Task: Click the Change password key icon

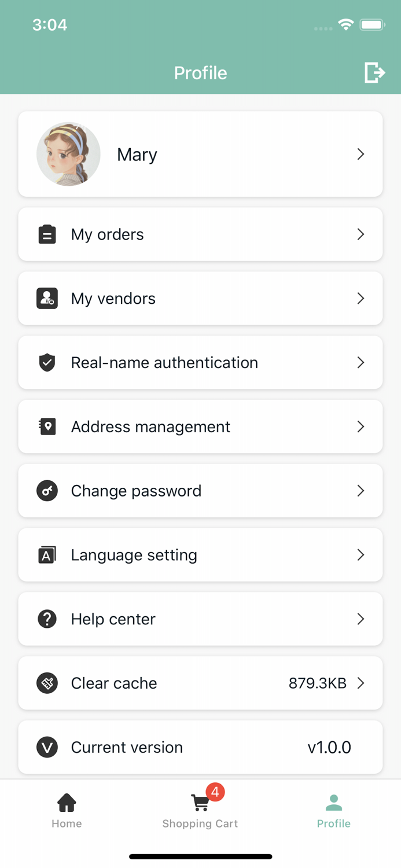Action: (47, 491)
